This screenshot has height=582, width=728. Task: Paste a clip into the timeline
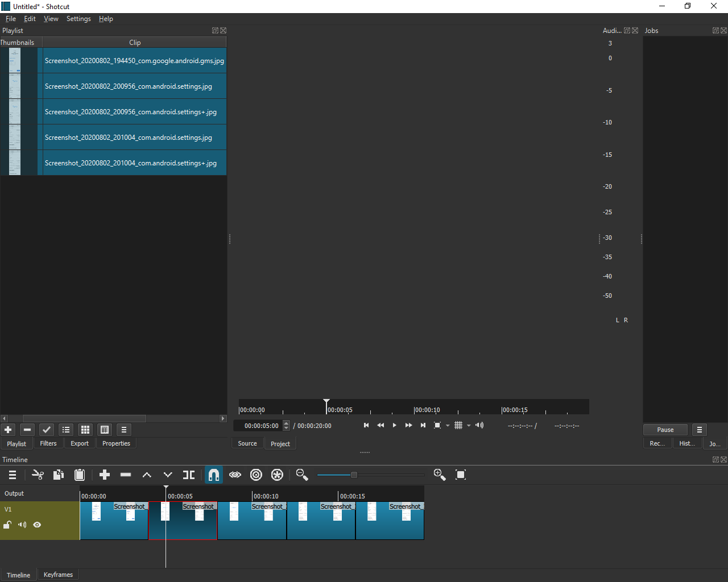click(x=80, y=475)
